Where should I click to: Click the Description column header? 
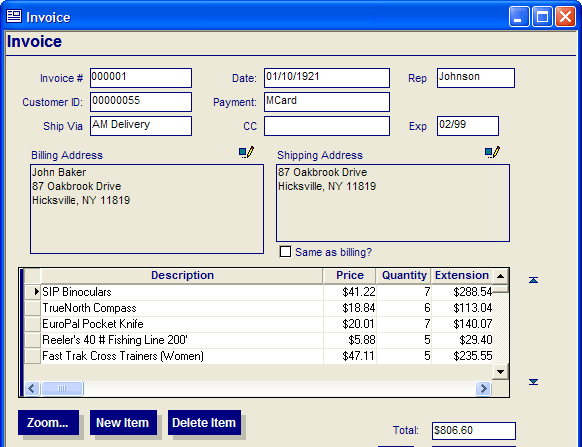tap(182, 275)
